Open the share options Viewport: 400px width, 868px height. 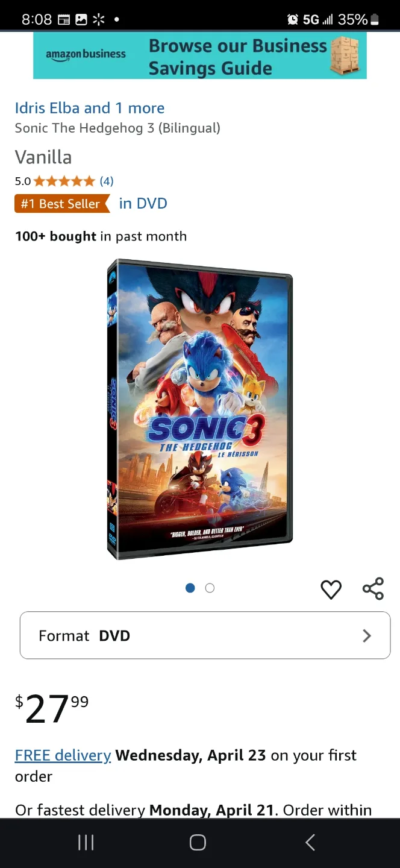click(x=373, y=590)
